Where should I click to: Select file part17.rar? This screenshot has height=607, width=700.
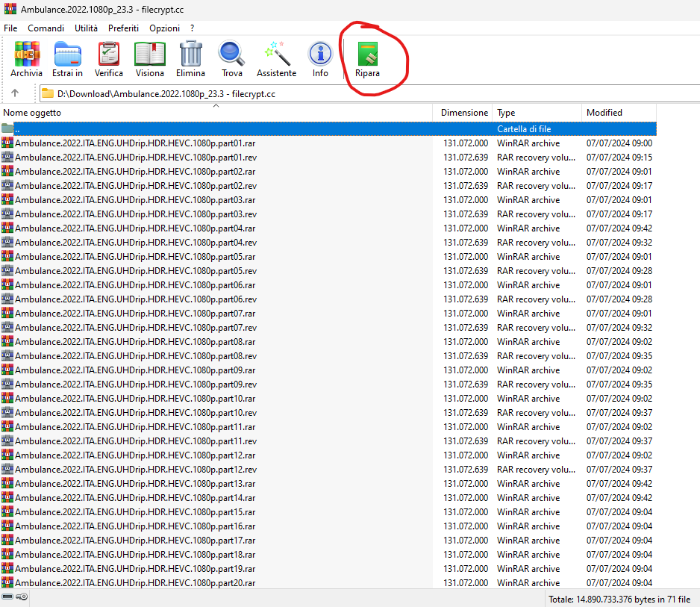coord(328,540)
